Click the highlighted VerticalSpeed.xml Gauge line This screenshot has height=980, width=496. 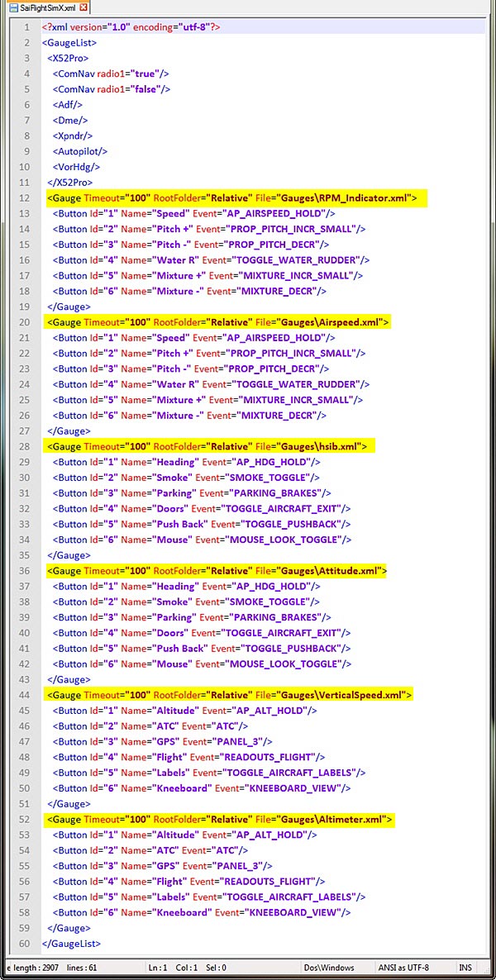coord(229,695)
